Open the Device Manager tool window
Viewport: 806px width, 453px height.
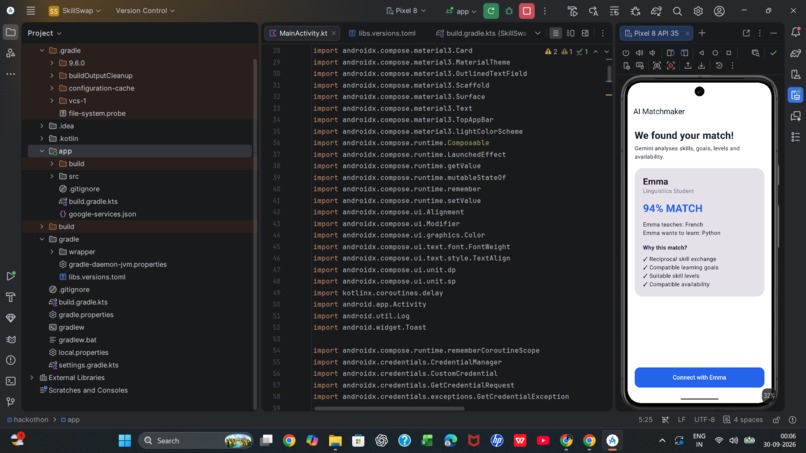[795, 74]
